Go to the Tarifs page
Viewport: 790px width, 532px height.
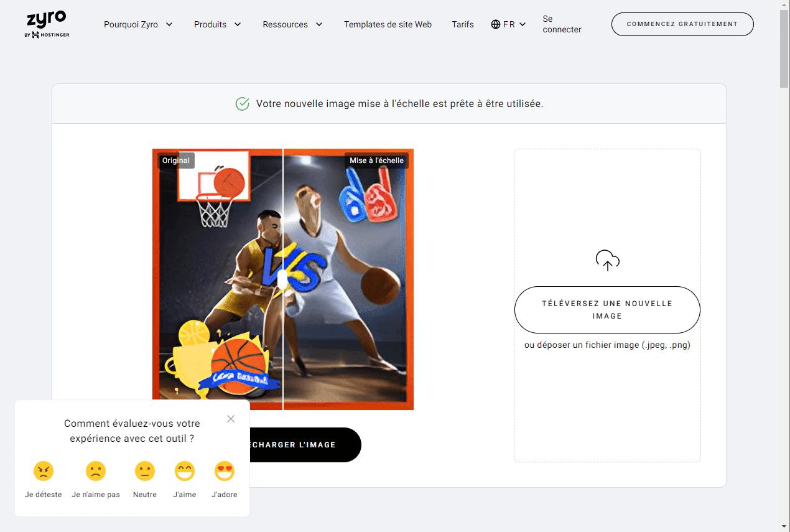[x=463, y=24]
